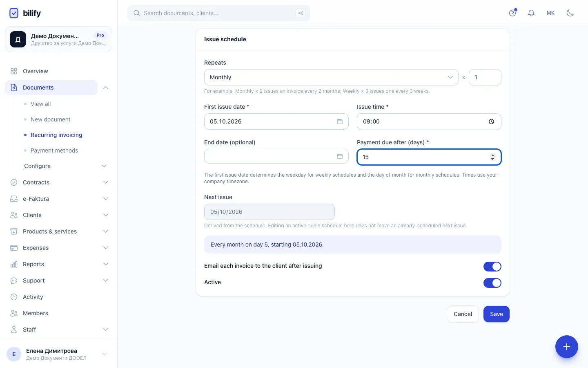The width and height of the screenshot is (588, 368).
Task: Collapse the Documents section chevron
Action: (x=106, y=88)
